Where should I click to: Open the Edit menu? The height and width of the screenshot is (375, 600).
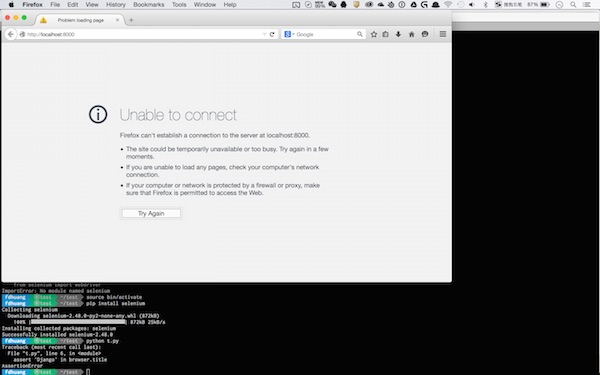click(x=73, y=5)
